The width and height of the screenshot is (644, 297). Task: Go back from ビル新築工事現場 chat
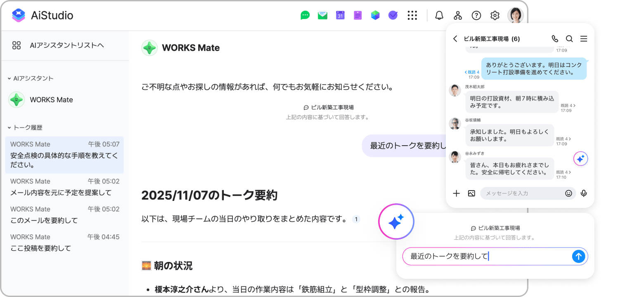coord(455,39)
